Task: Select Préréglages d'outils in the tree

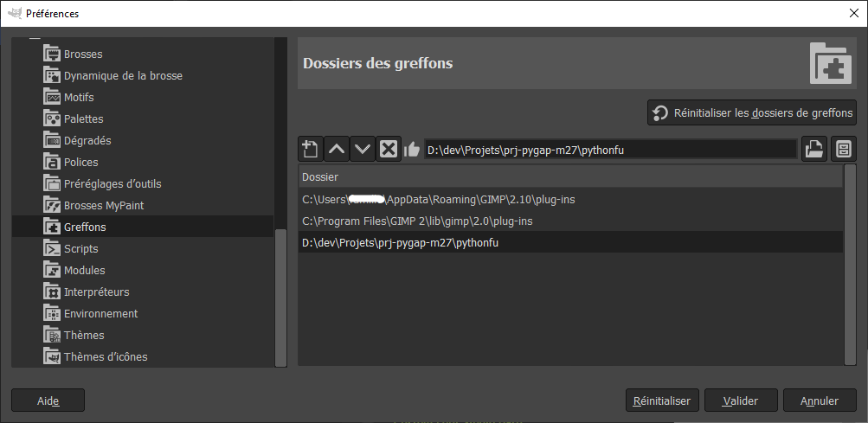Action: coord(142,183)
